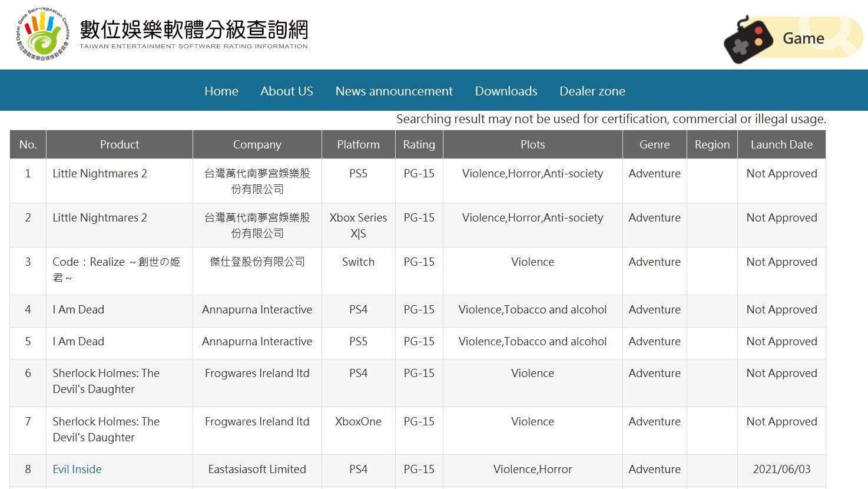
Task: Click Violence,Horror,Anti-society plots in row 1
Action: click(533, 173)
